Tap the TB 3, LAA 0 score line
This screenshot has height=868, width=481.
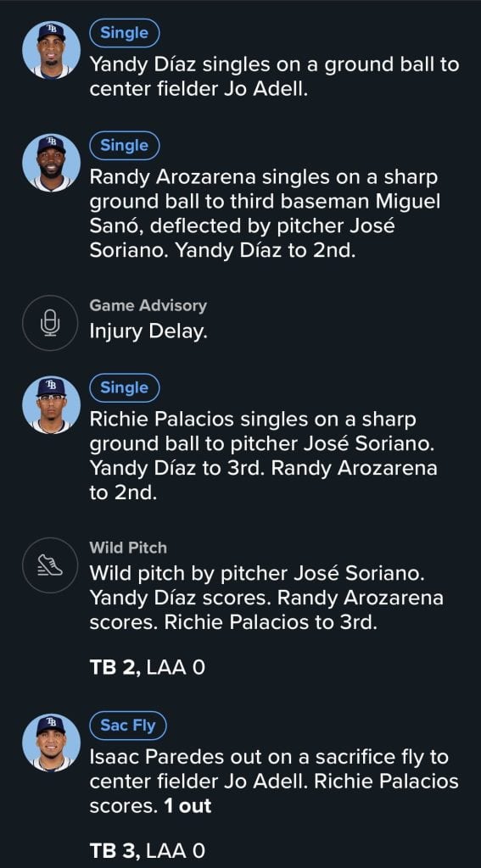[x=147, y=850]
